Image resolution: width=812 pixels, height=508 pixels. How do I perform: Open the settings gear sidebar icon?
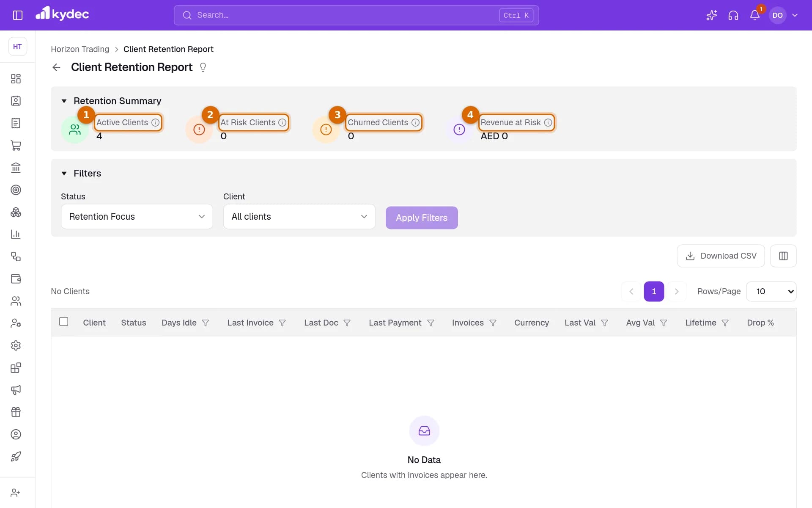pos(16,345)
